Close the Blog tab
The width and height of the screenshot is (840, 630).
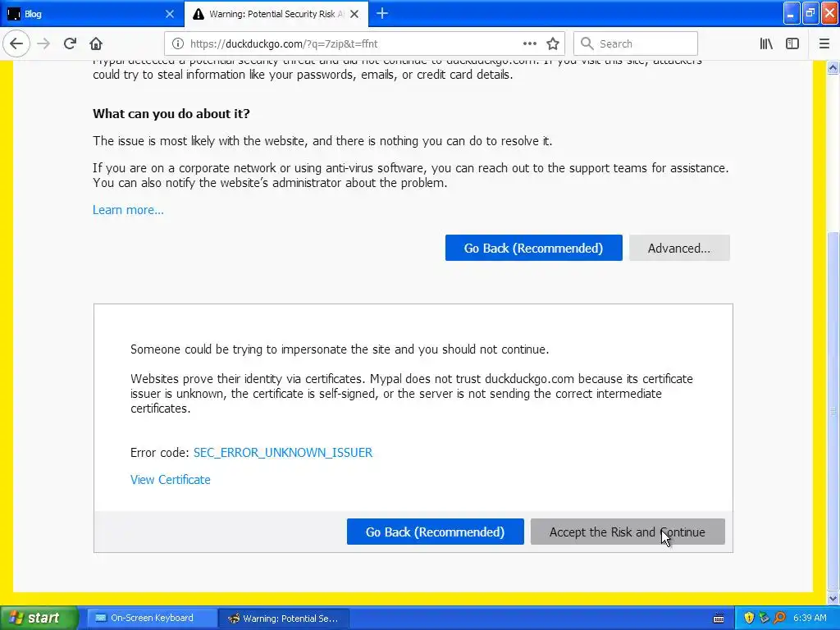point(169,14)
